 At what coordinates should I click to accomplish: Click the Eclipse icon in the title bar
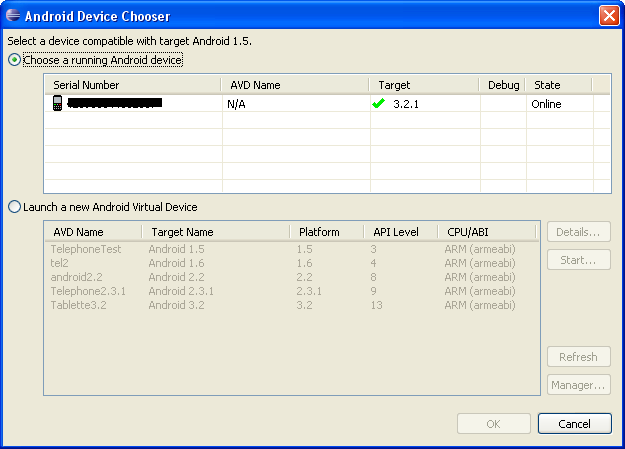(13, 16)
